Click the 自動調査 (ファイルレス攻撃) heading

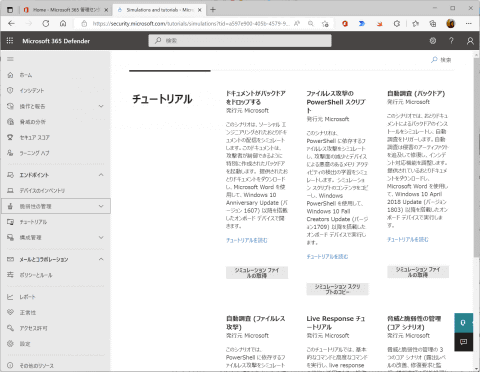point(255,323)
